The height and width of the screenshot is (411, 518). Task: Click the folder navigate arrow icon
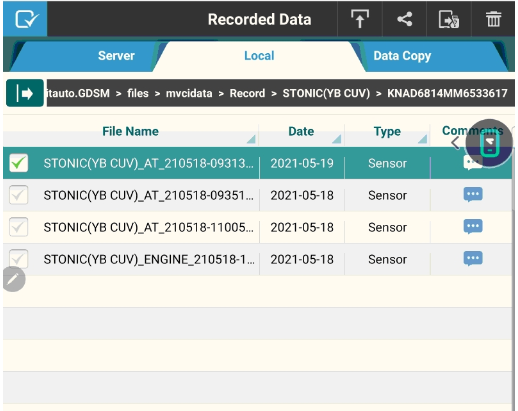(25, 93)
